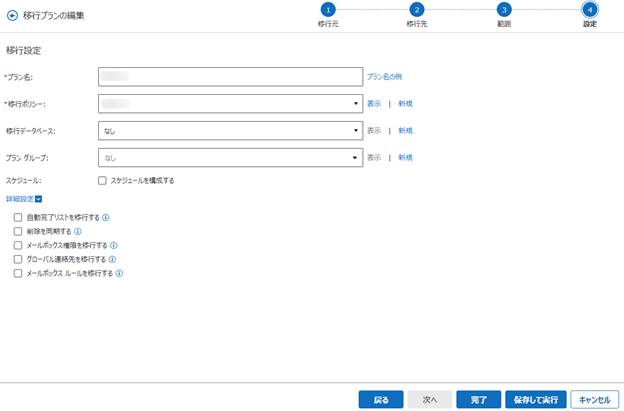This screenshot has width=624, height=411.
Task: Open the 移行データベース dropdown
Action: 230,131
